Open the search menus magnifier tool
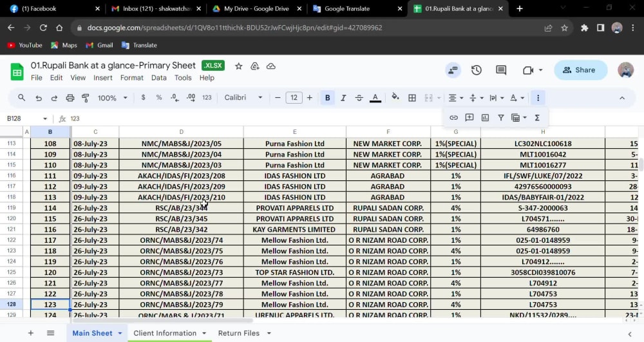 21,98
